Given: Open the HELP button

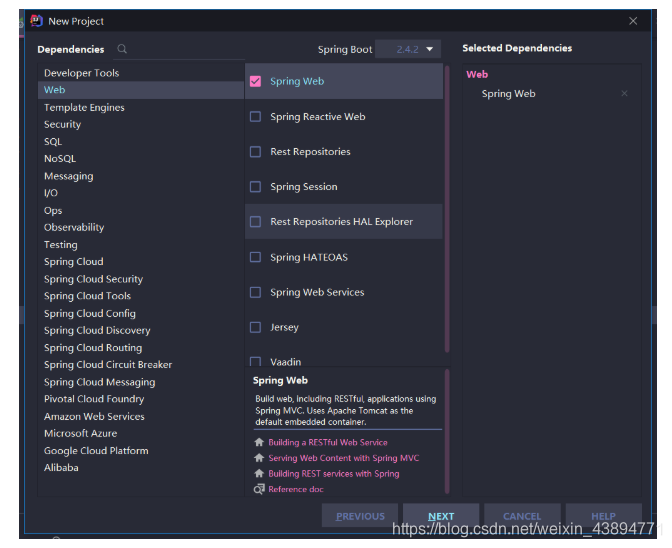Looking at the screenshot, I should point(603,516).
